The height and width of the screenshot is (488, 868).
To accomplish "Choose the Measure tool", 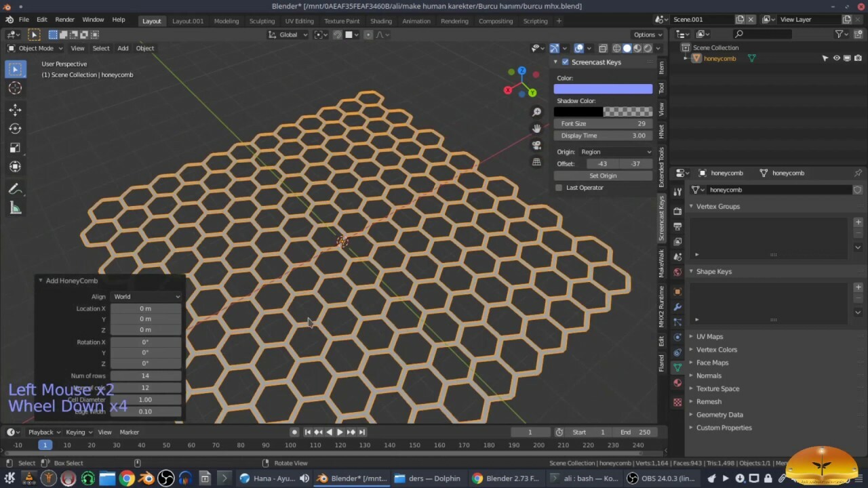I will click(x=15, y=208).
